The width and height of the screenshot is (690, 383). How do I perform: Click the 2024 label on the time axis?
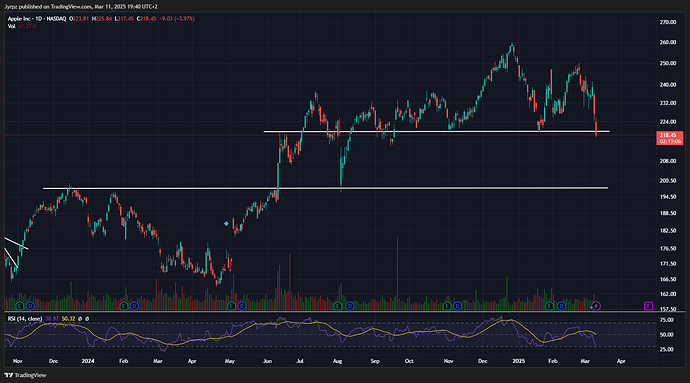click(88, 361)
